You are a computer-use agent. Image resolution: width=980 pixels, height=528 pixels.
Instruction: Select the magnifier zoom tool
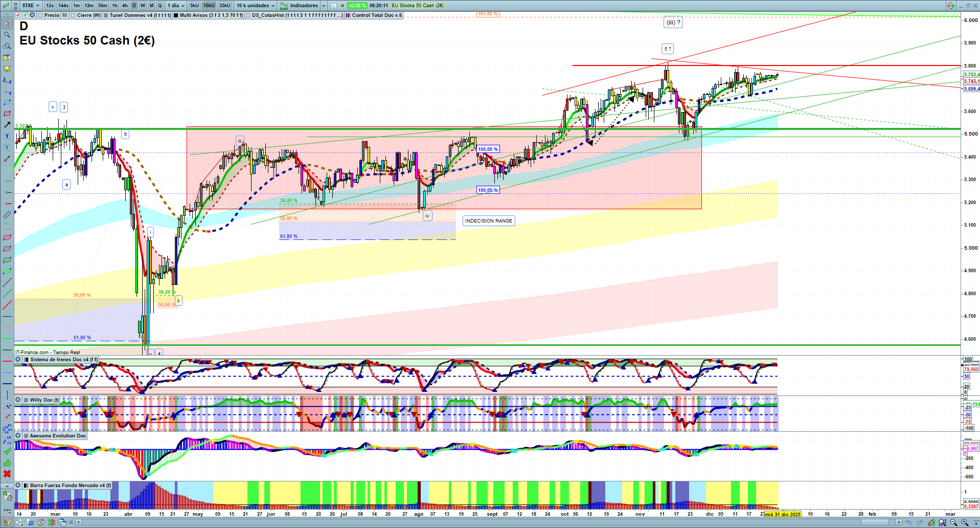tap(7, 35)
